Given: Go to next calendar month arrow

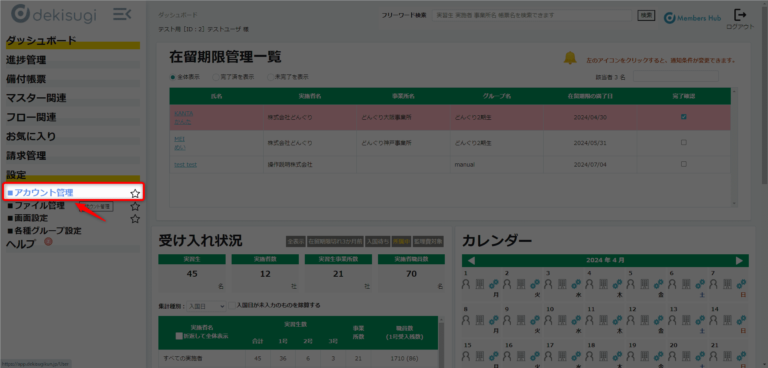Looking at the screenshot, I should coord(739,261).
